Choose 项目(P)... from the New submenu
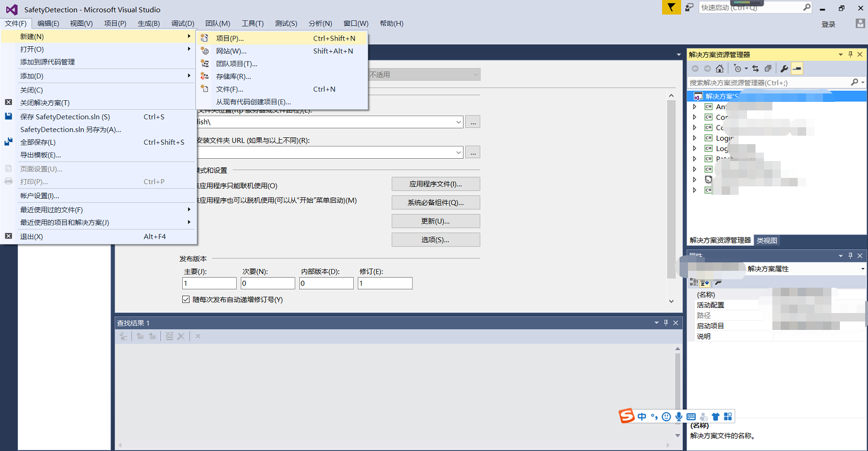The height and width of the screenshot is (451, 868). 230,38
